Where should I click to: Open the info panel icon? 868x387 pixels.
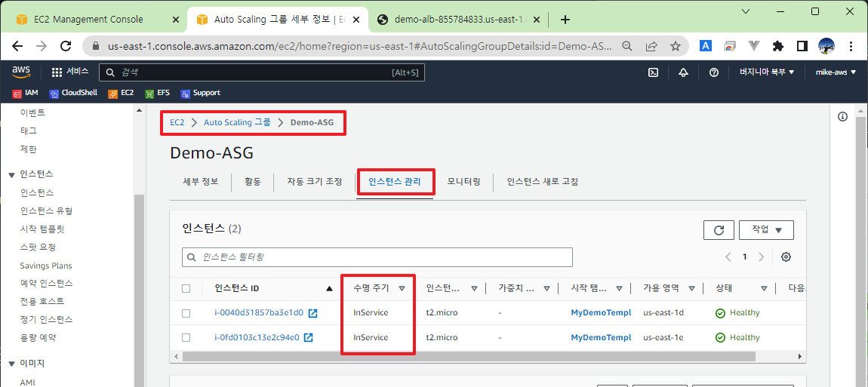tap(843, 116)
